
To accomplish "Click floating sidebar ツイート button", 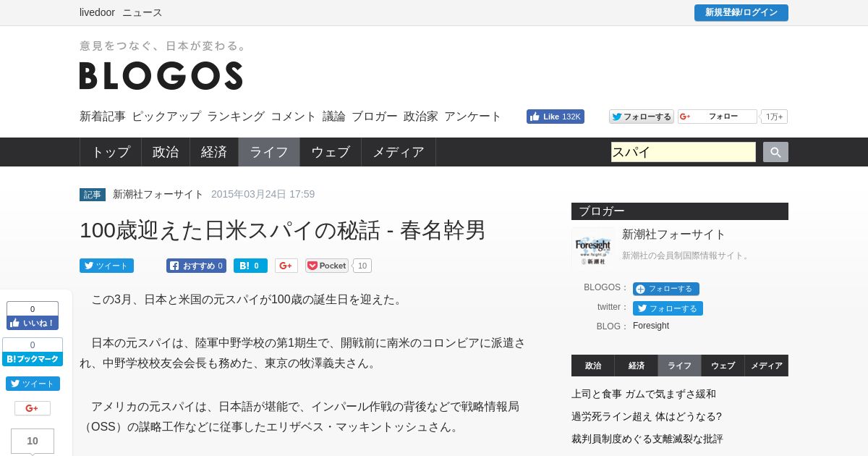I will pyautogui.click(x=33, y=384).
